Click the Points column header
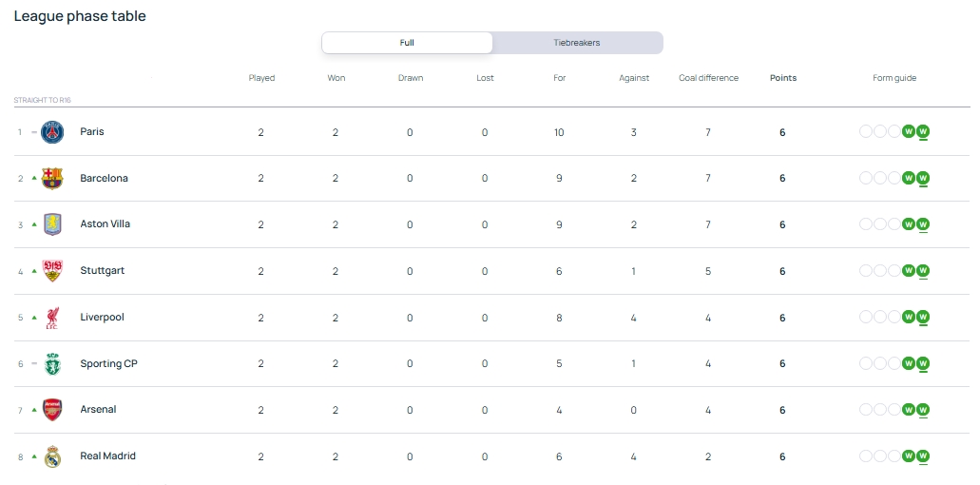 click(783, 78)
